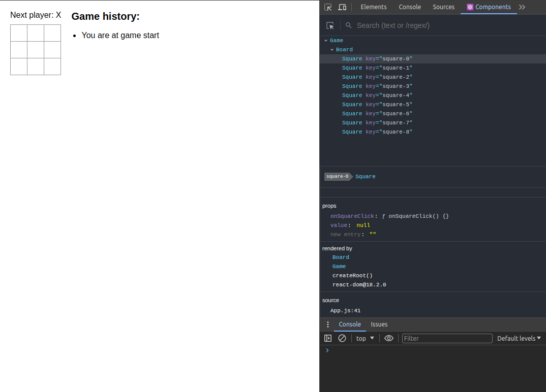Open console drawer three-dot menu

[328, 324]
